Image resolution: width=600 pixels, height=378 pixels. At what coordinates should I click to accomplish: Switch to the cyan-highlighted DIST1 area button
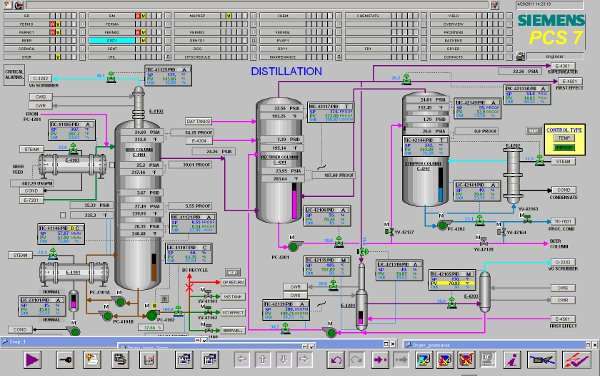112,40
